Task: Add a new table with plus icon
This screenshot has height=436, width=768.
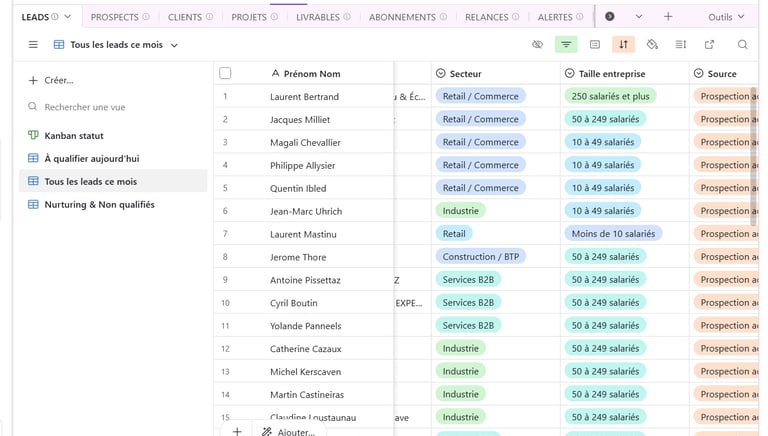Action: 668,17
